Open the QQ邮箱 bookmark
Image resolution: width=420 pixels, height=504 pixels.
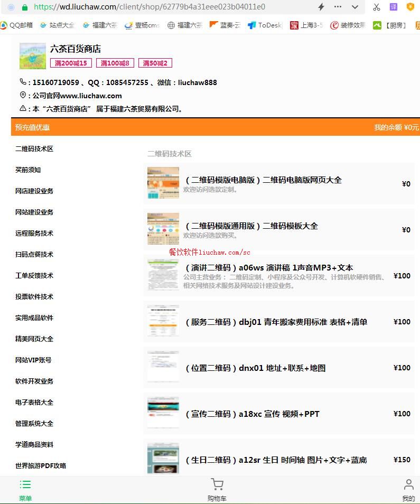click(17, 25)
